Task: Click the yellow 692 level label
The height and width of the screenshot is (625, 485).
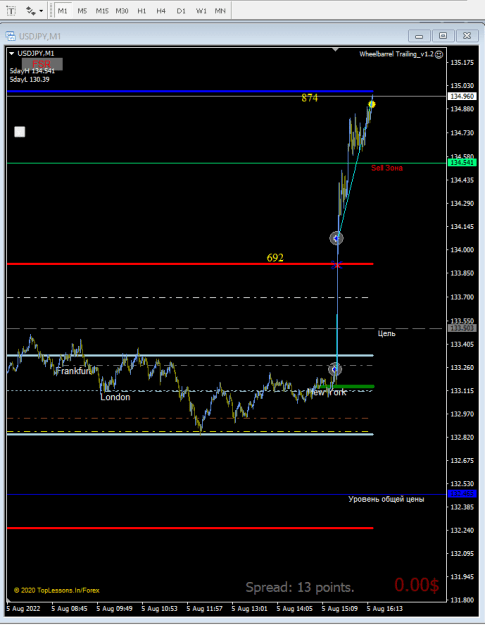Action: click(275, 257)
